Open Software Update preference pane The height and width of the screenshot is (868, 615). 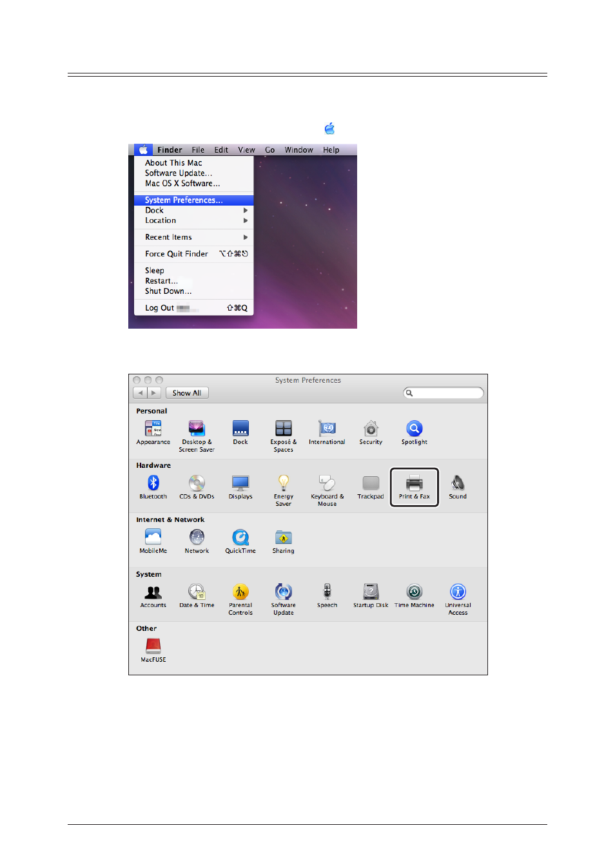coord(284,600)
